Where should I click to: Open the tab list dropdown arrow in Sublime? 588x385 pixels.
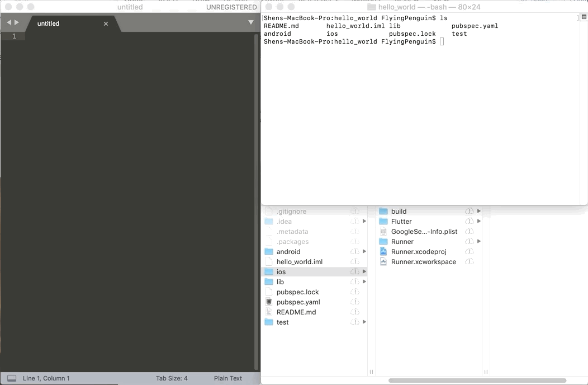coord(251,22)
